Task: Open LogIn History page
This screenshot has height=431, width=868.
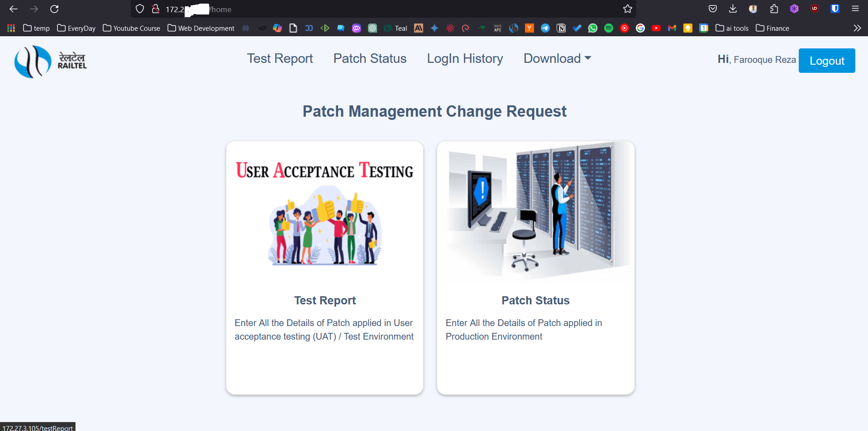Action: point(465,59)
